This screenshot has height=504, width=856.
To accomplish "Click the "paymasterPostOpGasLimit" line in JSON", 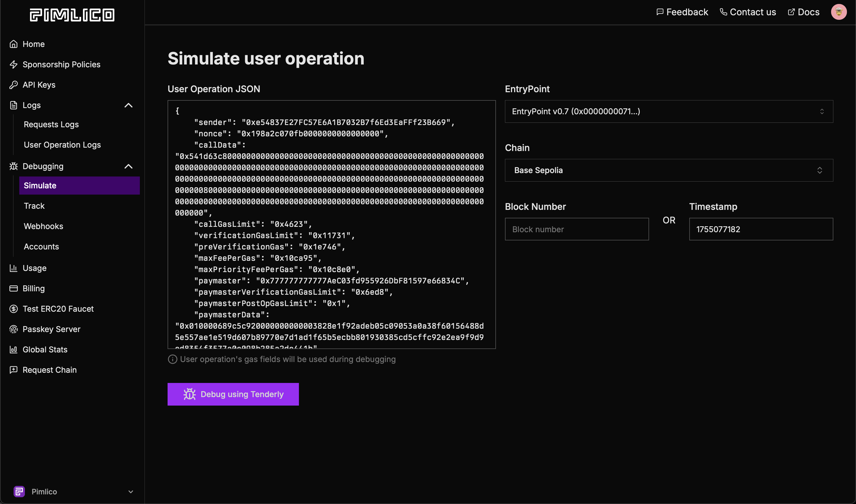I will point(272,303).
